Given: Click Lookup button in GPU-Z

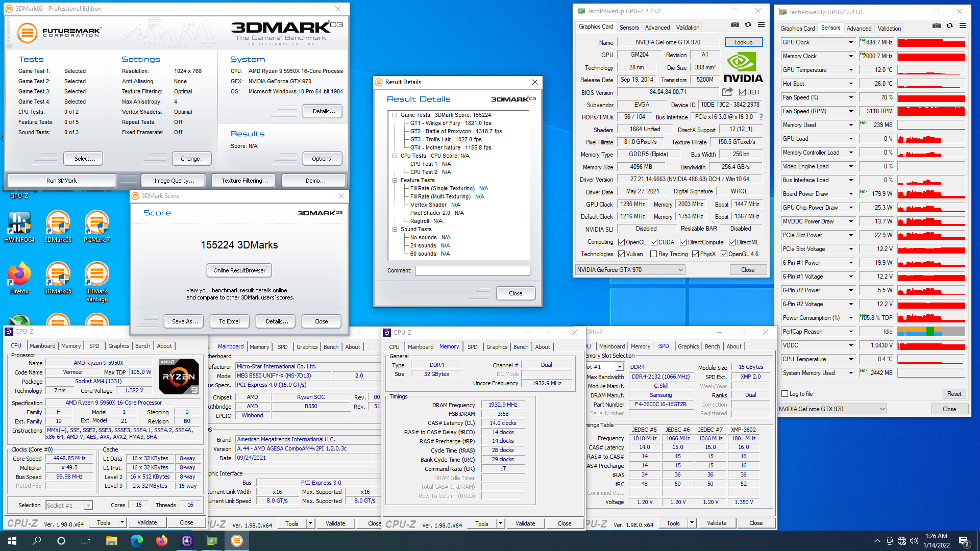Looking at the screenshot, I should pyautogui.click(x=743, y=42).
